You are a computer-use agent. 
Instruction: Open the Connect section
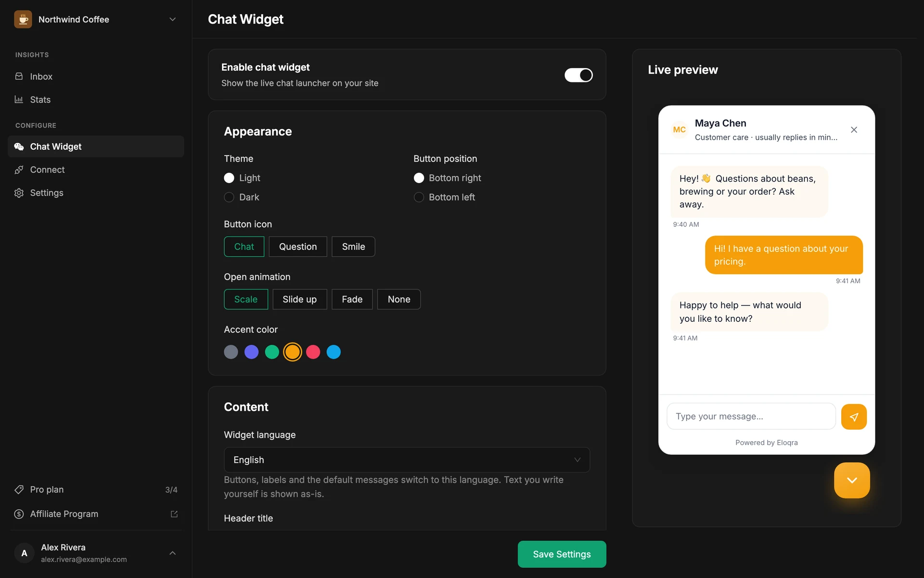pyautogui.click(x=96, y=170)
